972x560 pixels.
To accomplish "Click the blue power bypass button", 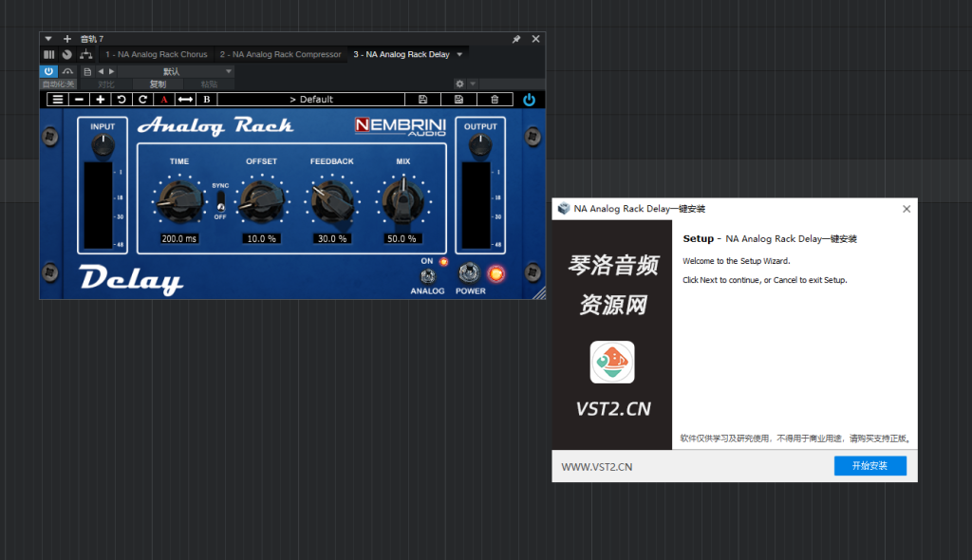I will [x=529, y=99].
